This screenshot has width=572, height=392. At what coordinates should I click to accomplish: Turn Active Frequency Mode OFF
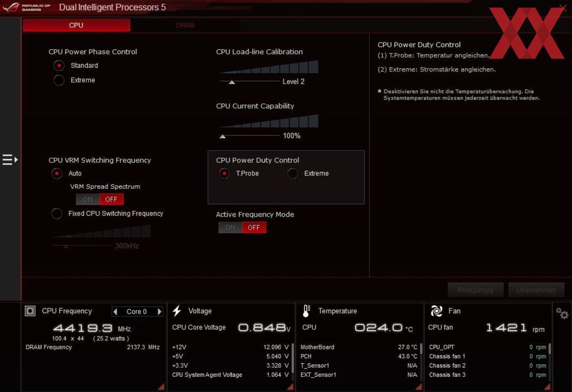click(254, 228)
